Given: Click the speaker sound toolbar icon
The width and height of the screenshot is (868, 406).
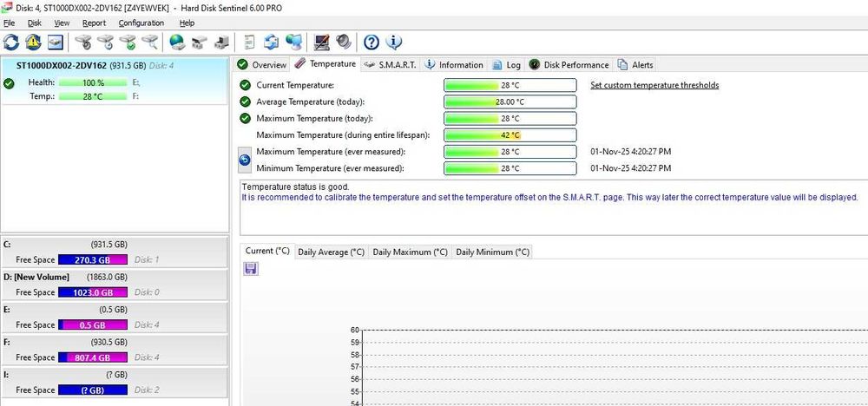Looking at the screenshot, I should coord(344,42).
